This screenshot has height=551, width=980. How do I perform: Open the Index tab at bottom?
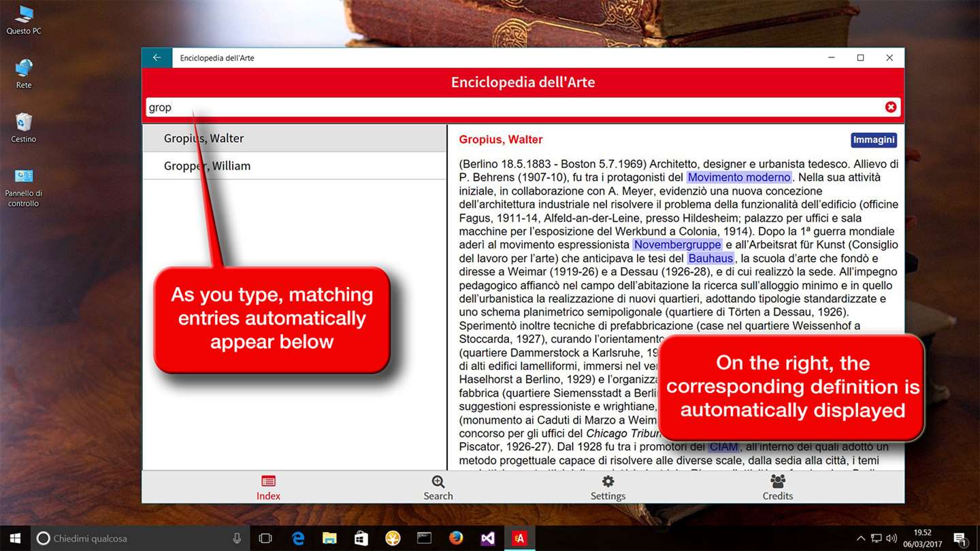pos(268,488)
